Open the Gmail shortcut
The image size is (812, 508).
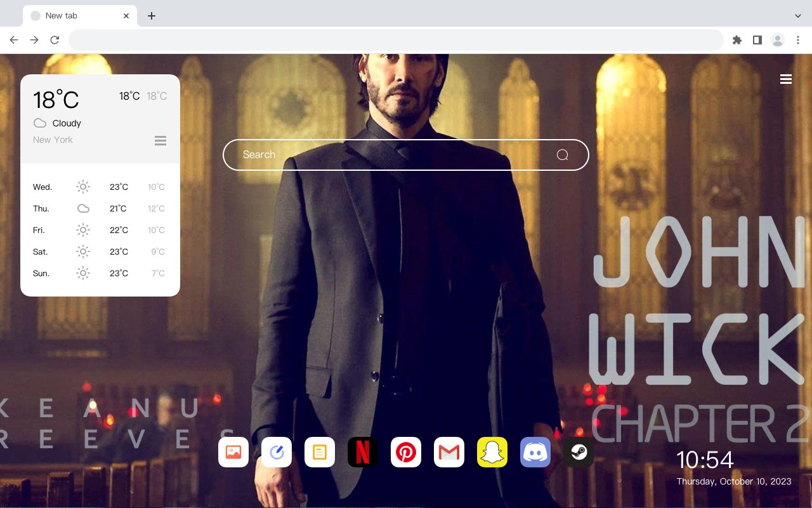[449, 452]
